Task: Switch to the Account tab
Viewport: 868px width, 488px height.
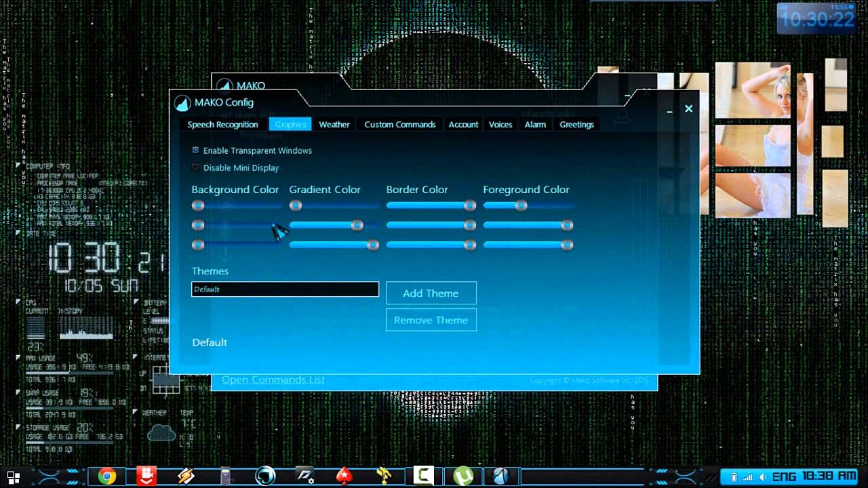Action: click(x=463, y=125)
